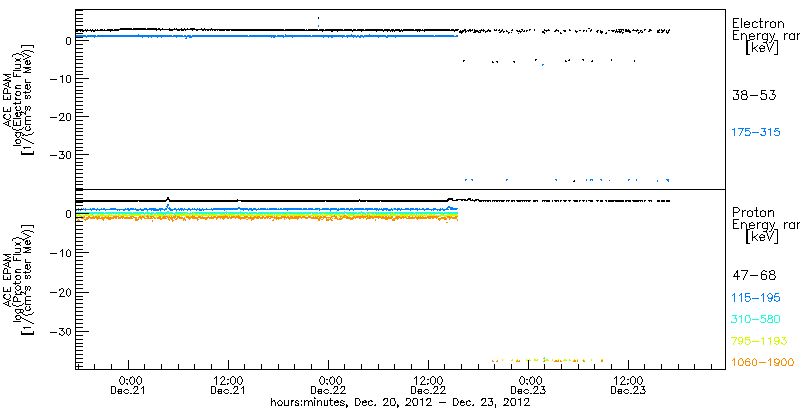The image size is (800, 410).
Task: Click the 12:00 Dec.22 time axis label
Action: [429, 386]
